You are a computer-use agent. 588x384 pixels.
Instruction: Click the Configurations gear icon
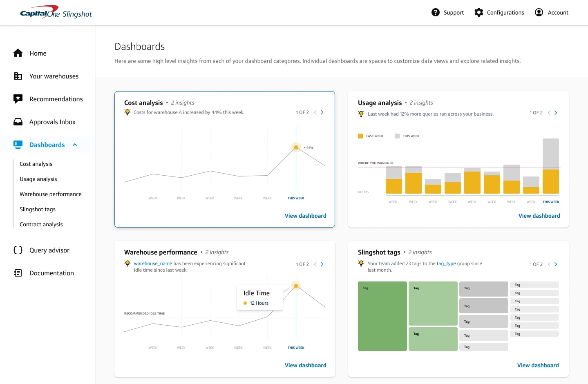[x=478, y=12]
